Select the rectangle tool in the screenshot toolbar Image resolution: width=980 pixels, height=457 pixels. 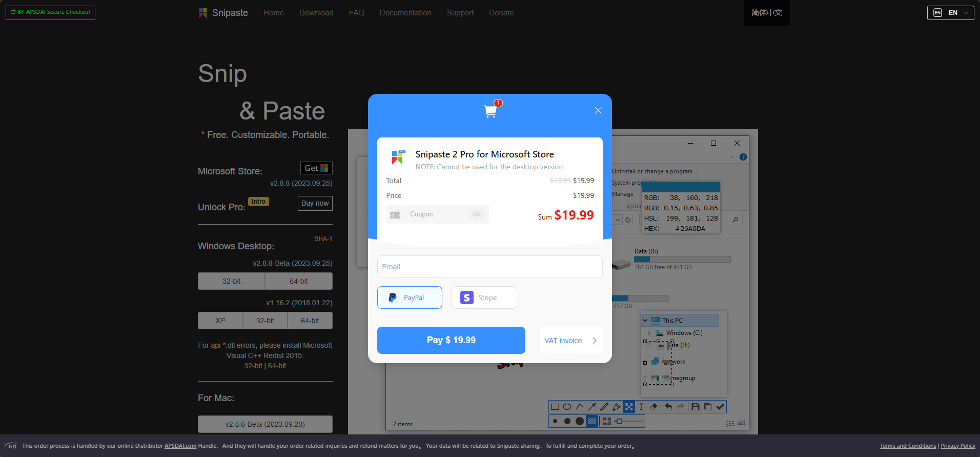[555, 407]
